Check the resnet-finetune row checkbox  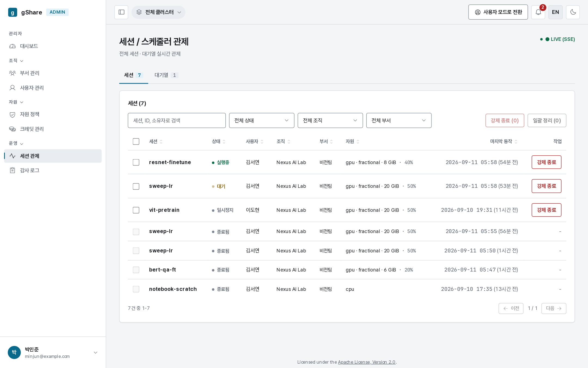(136, 162)
